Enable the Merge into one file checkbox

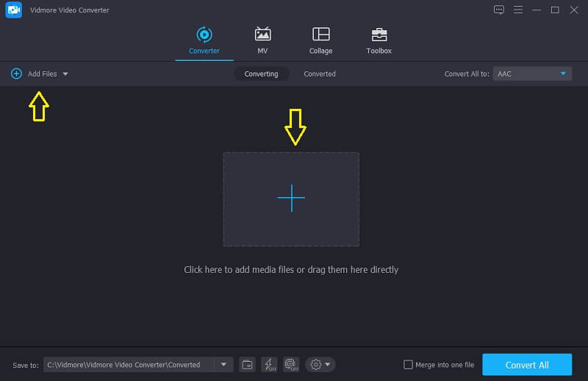(x=409, y=365)
